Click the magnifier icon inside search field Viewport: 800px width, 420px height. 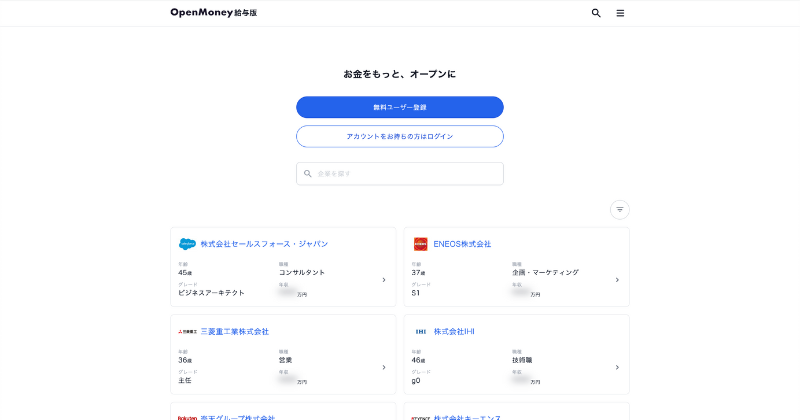(308, 174)
